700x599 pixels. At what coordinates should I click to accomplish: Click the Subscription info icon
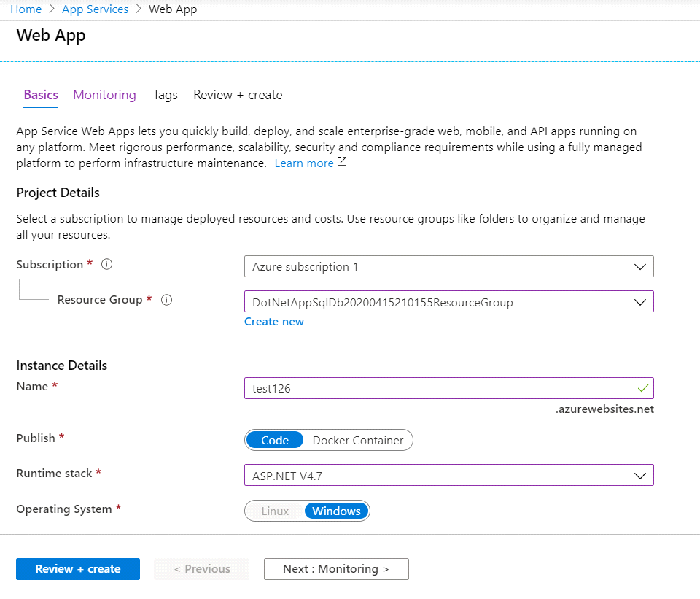[107, 265]
